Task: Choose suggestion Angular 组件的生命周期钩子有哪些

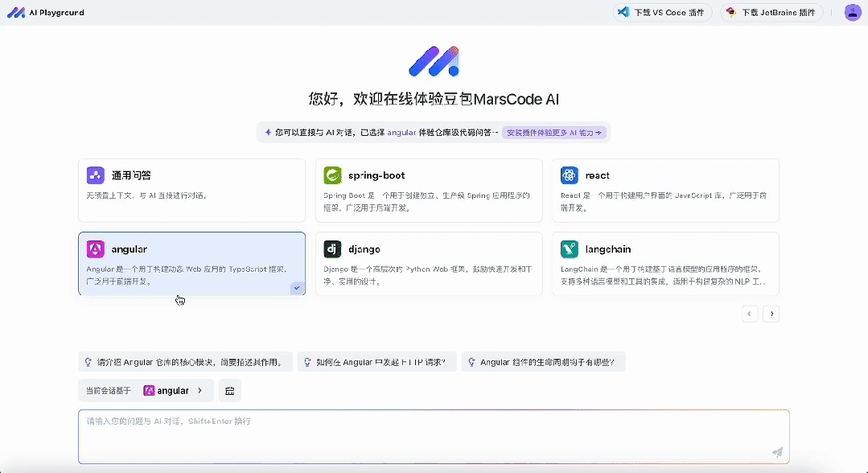Action: point(544,362)
